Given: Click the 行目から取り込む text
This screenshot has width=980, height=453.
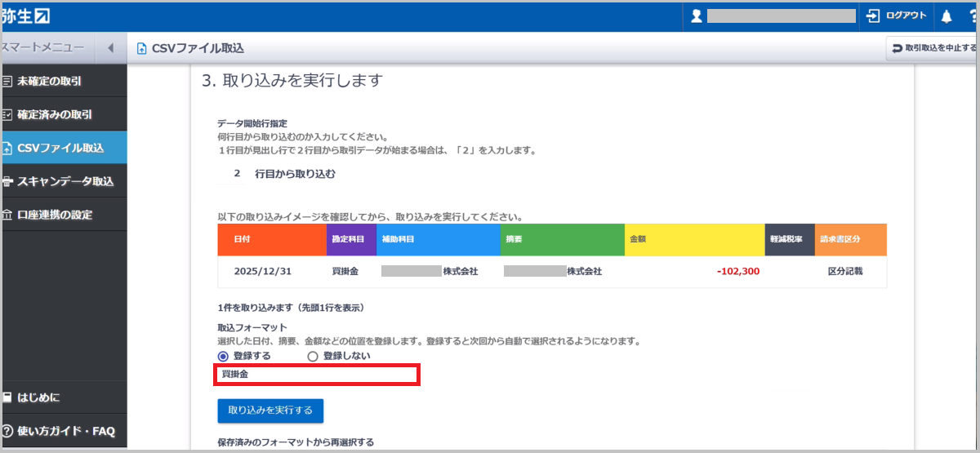Looking at the screenshot, I should [x=295, y=174].
